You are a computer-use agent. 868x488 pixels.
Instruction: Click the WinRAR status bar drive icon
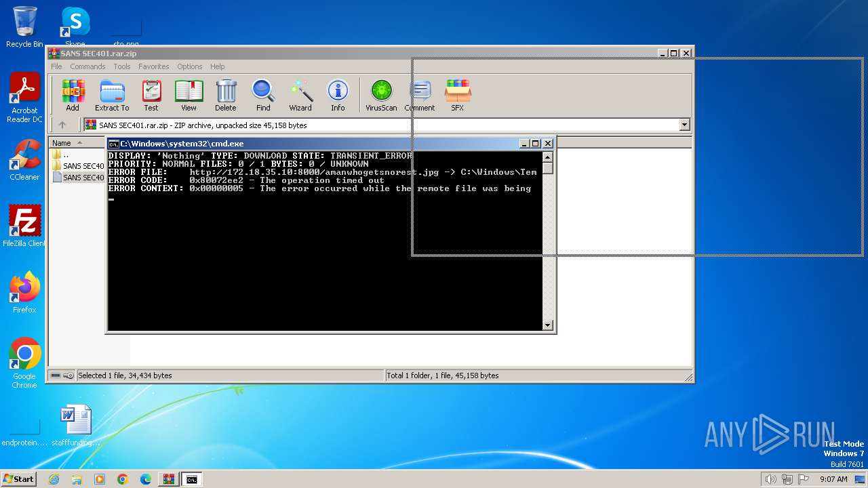(x=56, y=375)
